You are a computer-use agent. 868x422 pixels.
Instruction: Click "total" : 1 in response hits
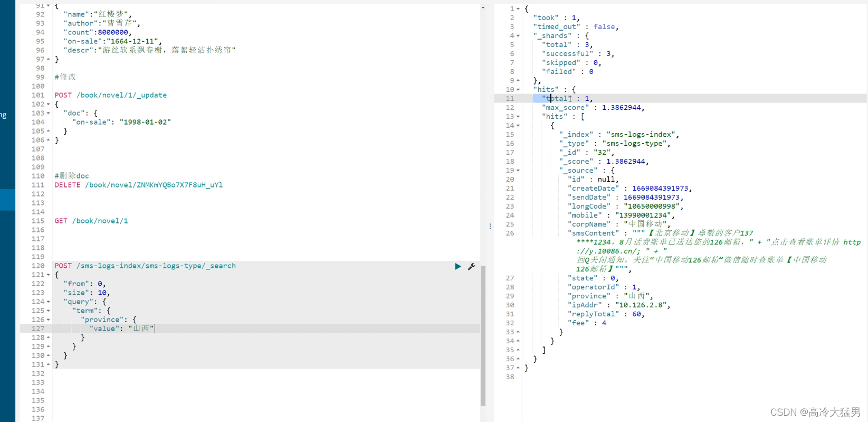(567, 98)
